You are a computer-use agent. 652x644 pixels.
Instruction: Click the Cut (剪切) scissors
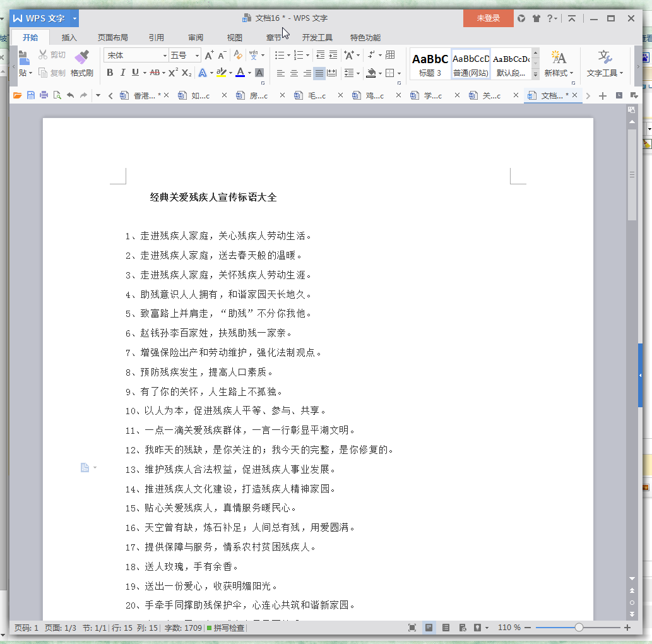coord(52,55)
